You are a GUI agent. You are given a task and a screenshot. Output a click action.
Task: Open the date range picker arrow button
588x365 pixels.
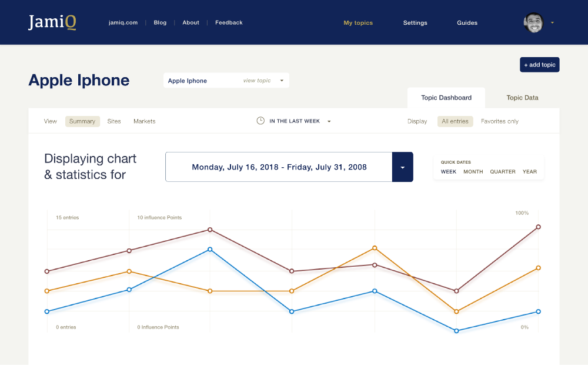click(403, 167)
